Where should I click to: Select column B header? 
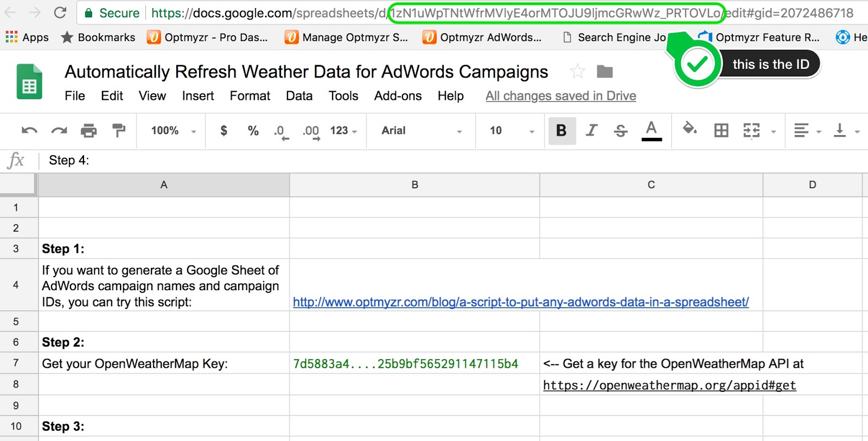coord(414,185)
